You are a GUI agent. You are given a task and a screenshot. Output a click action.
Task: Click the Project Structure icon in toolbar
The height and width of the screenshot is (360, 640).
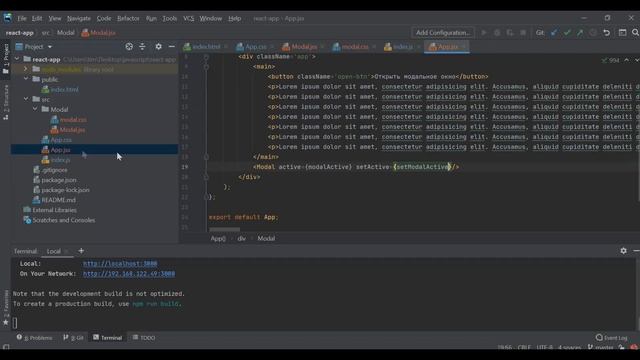click(x=622, y=33)
